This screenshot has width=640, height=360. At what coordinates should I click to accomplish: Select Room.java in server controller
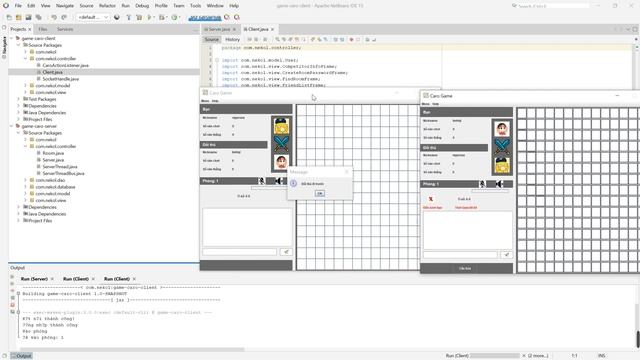53,153
